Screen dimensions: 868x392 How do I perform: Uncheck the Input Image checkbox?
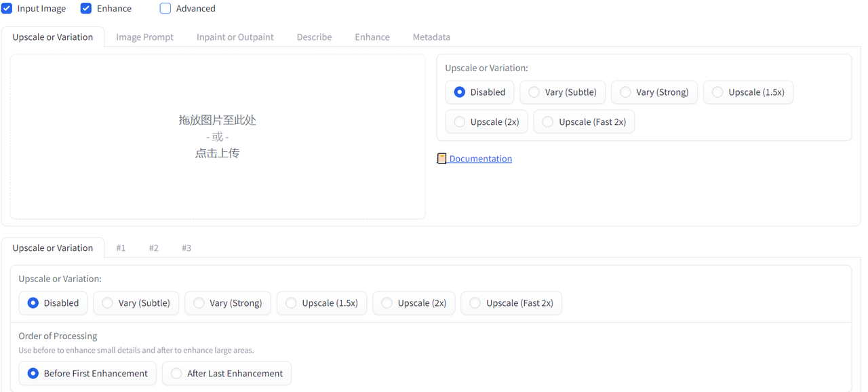[x=7, y=9]
